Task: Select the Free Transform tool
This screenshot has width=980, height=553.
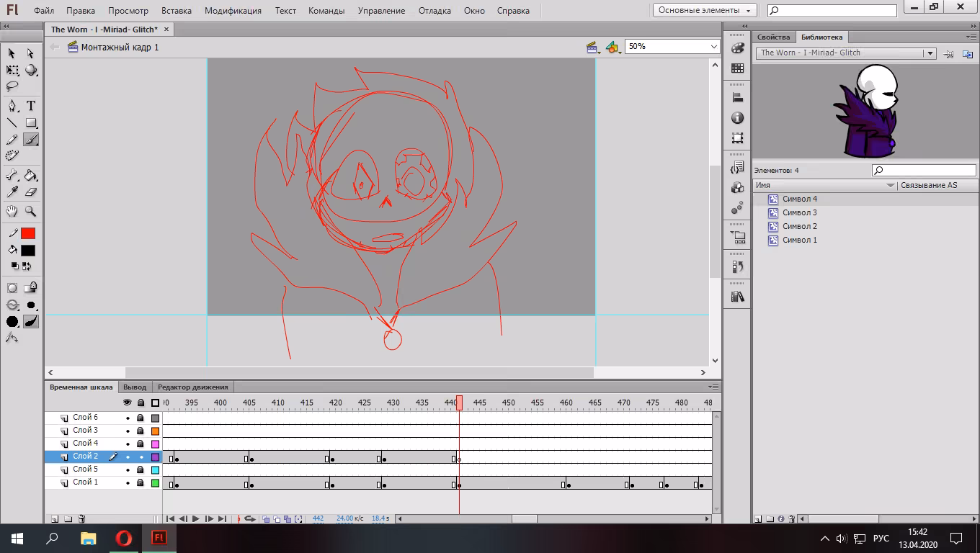Action: [x=12, y=70]
